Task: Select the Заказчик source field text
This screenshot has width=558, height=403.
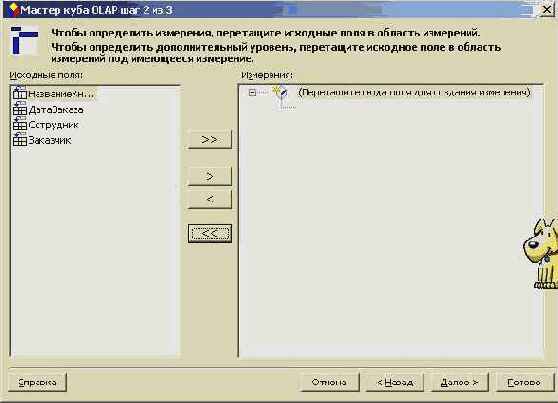Action: [x=50, y=140]
